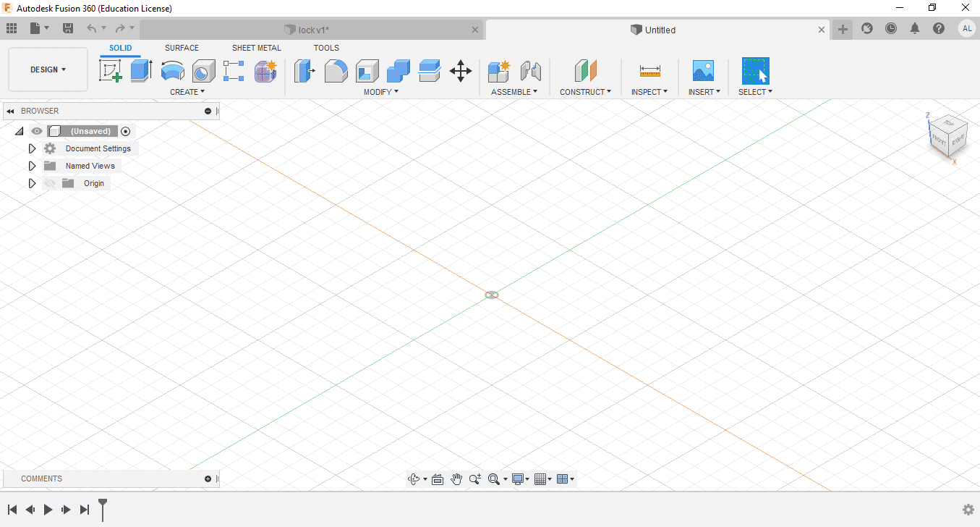Screen dimensions: 980x527
Task: Collapse the (Unsaved) root node
Action: click(x=19, y=131)
